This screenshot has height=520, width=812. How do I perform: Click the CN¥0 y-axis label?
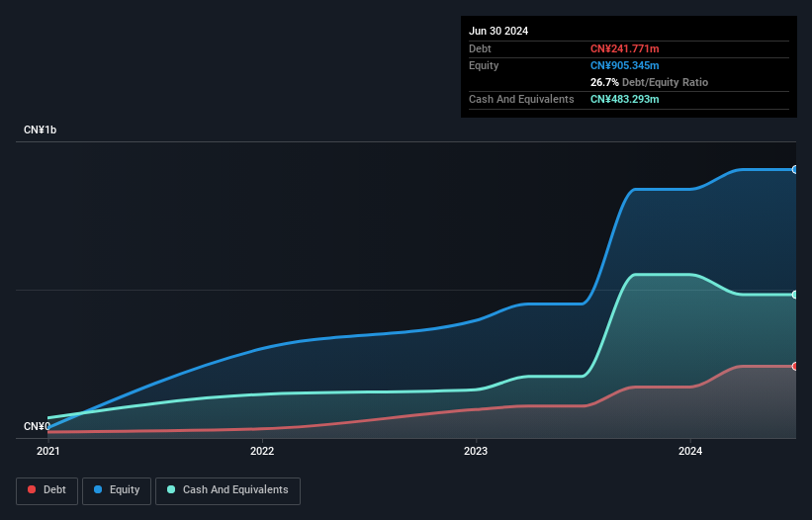pos(37,426)
